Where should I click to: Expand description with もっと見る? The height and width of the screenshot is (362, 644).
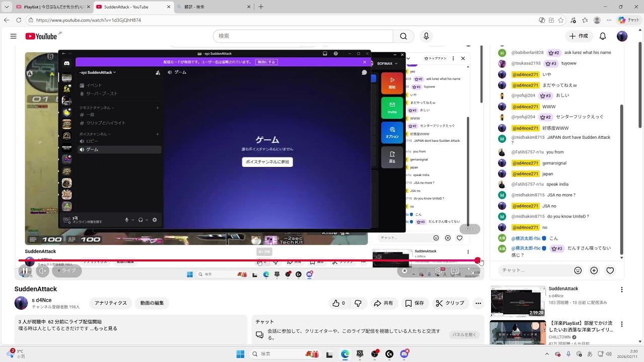(106, 328)
